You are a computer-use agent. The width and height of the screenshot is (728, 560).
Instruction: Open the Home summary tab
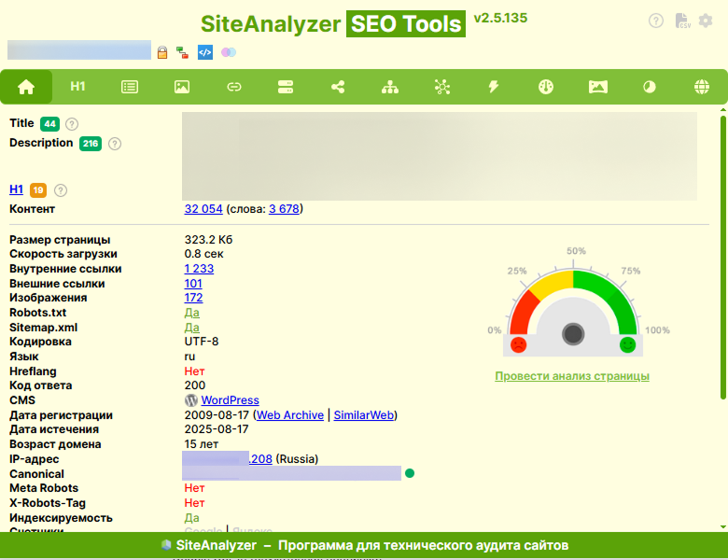(26, 87)
